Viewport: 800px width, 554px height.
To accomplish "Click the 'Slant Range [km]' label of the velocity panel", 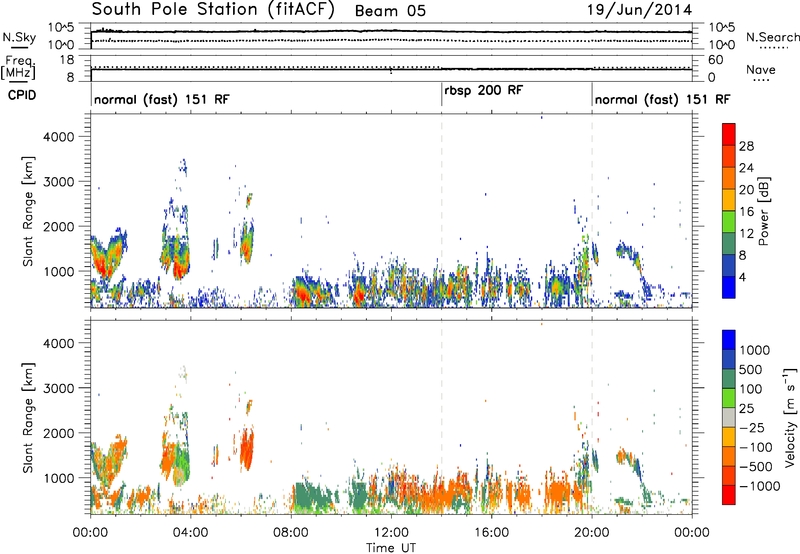I will coord(28,418).
